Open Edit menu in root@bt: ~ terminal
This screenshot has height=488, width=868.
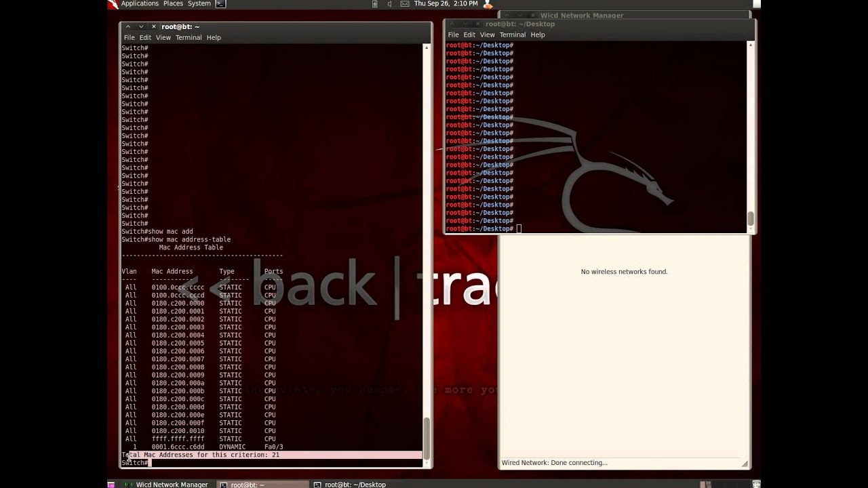tap(145, 38)
